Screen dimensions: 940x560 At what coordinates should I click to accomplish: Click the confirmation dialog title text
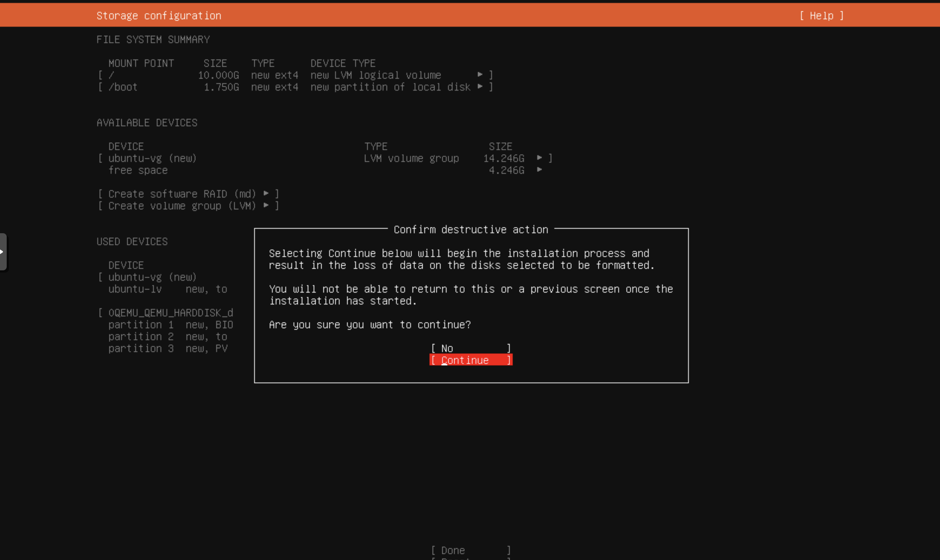click(x=470, y=229)
